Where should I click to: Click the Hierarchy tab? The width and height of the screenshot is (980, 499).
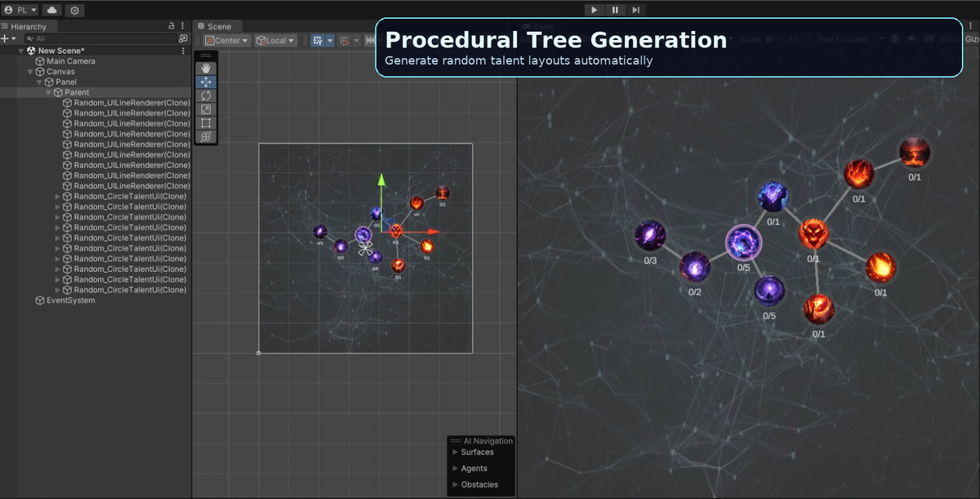click(x=29, y=25)
